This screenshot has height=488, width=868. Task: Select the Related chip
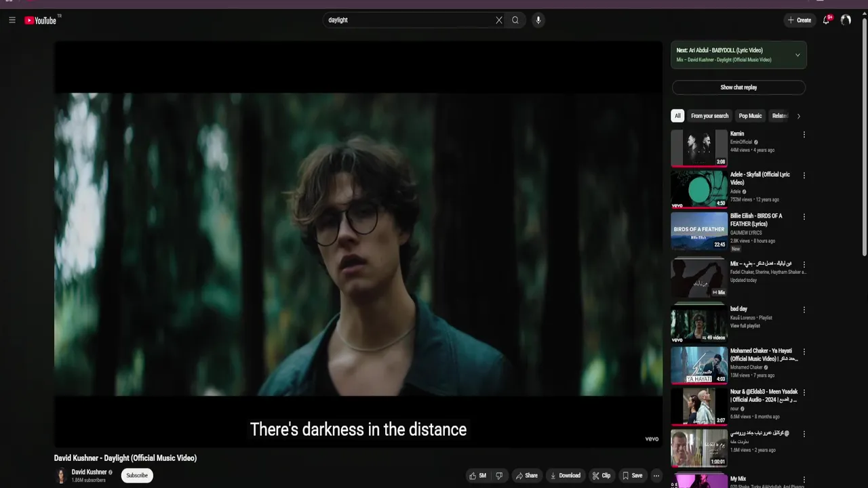(780, 116)
